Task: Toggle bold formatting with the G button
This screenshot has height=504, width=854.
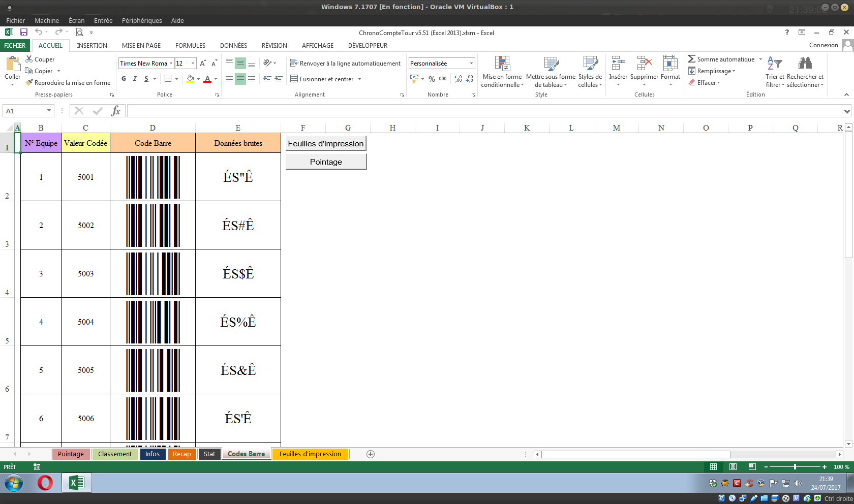Action: (x=124, y=79)
